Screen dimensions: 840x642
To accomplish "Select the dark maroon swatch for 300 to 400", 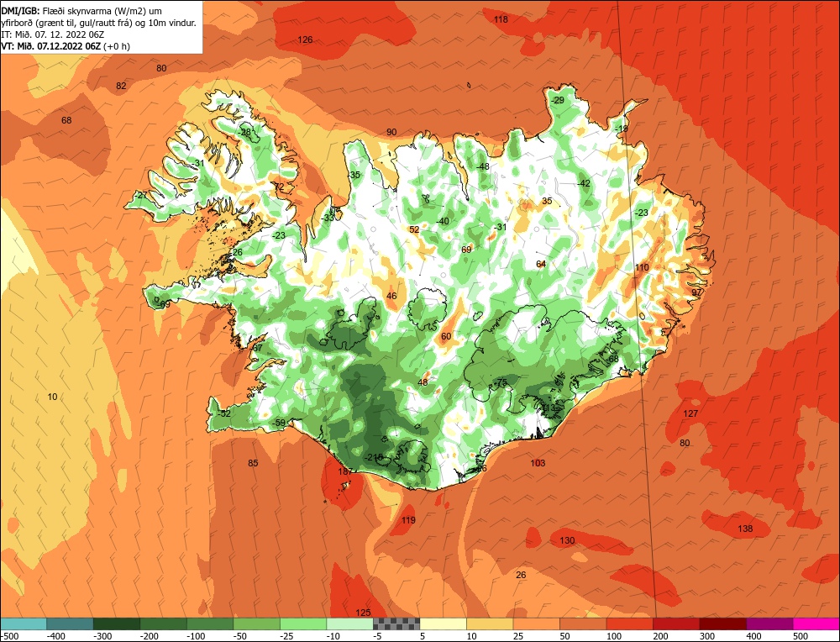I will point(722,624).
